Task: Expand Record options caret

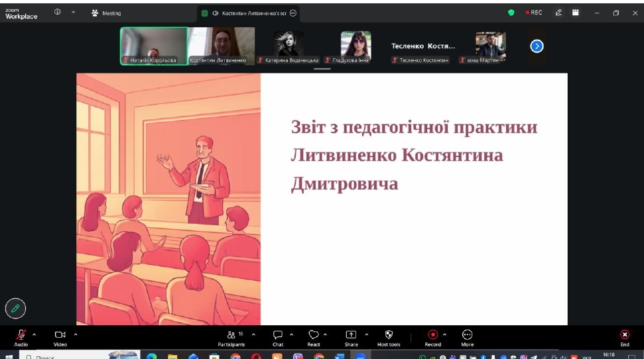Action: (444, 334)
